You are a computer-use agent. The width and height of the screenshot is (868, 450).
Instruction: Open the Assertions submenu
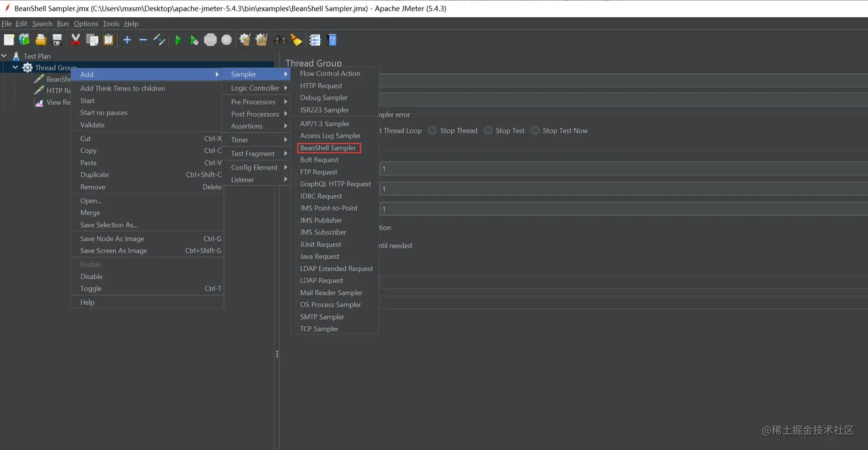pyautogui.click(x=255, y=126)
